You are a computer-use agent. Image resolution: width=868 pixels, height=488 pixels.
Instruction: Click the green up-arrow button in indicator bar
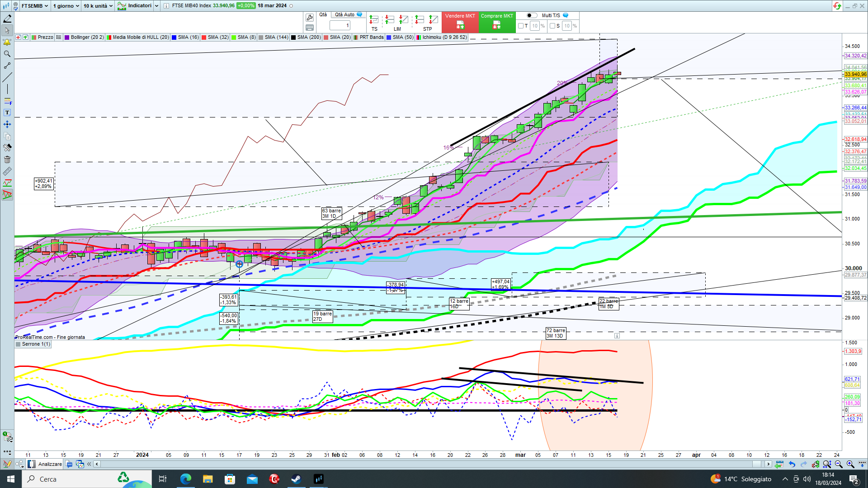[25, 37]
